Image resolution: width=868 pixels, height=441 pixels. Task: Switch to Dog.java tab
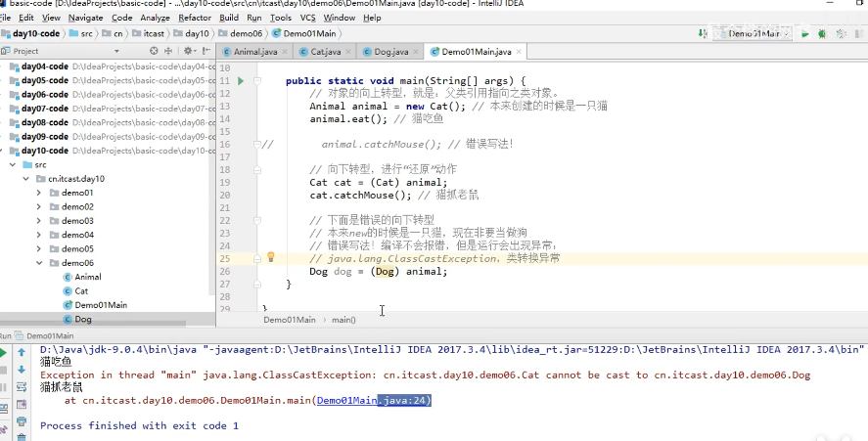coord(390,52)
